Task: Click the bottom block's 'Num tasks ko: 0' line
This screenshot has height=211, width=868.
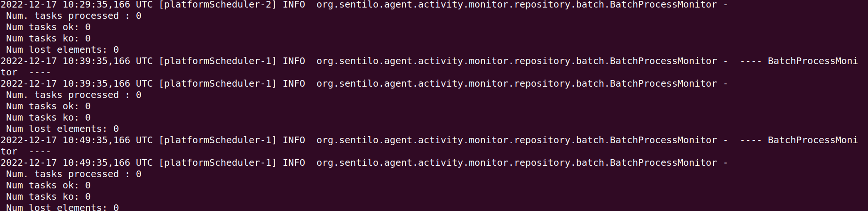Action: click(x=48, y=197)
